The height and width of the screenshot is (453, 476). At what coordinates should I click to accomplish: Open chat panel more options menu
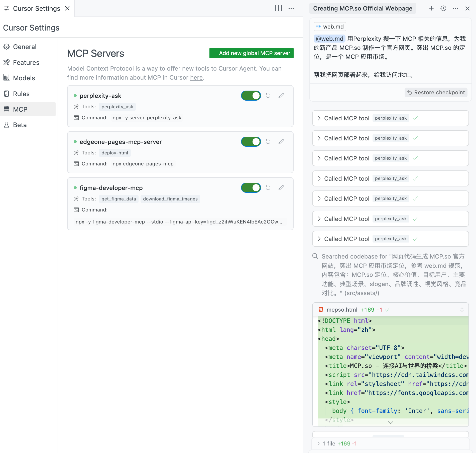[455, 9]
